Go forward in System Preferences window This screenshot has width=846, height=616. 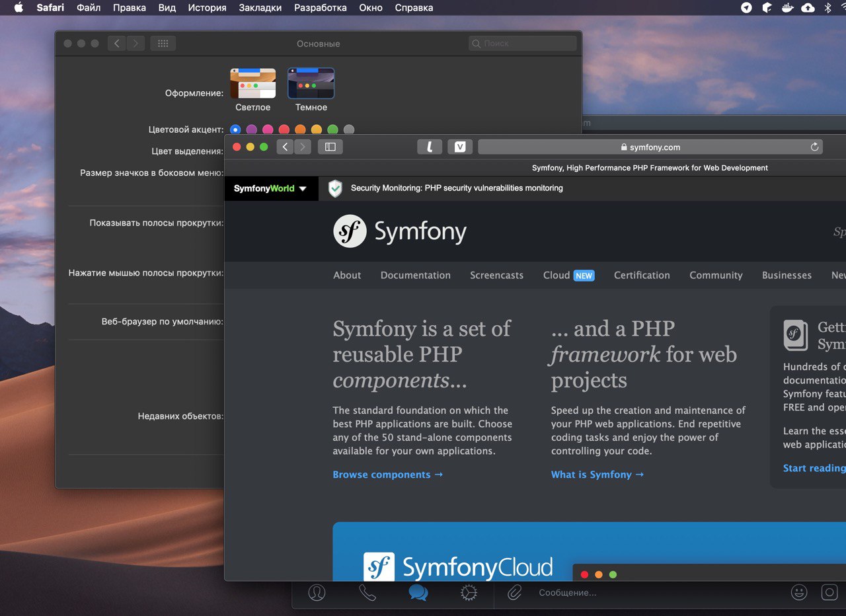click(x=135, y=44)
